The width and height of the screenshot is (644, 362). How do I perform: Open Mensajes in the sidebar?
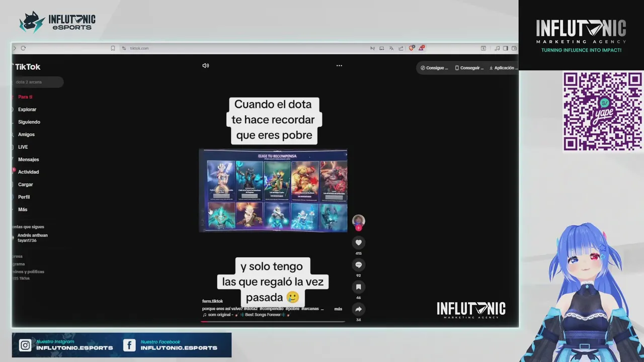click(x=28, y=159)
